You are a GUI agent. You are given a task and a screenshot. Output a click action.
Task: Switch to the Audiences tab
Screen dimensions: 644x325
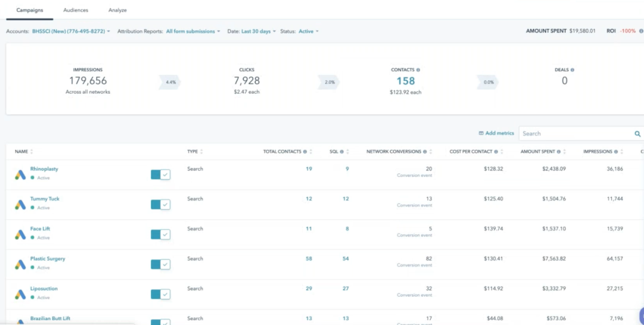(75, 11)
